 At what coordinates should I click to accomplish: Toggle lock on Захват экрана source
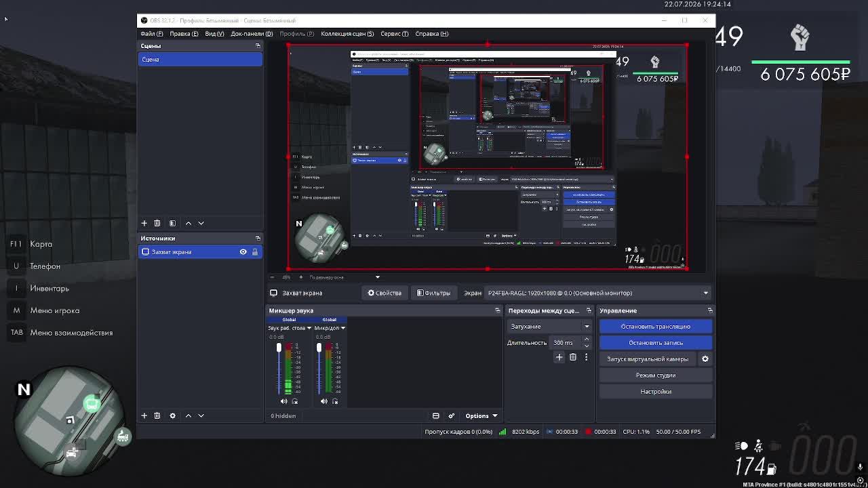255,252
